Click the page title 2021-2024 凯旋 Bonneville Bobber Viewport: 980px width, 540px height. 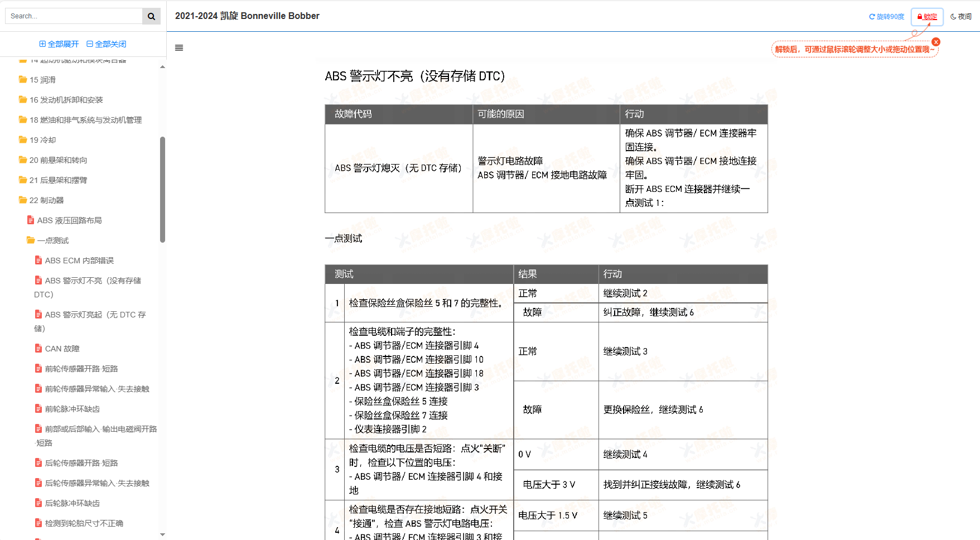(x=247, y=16)
